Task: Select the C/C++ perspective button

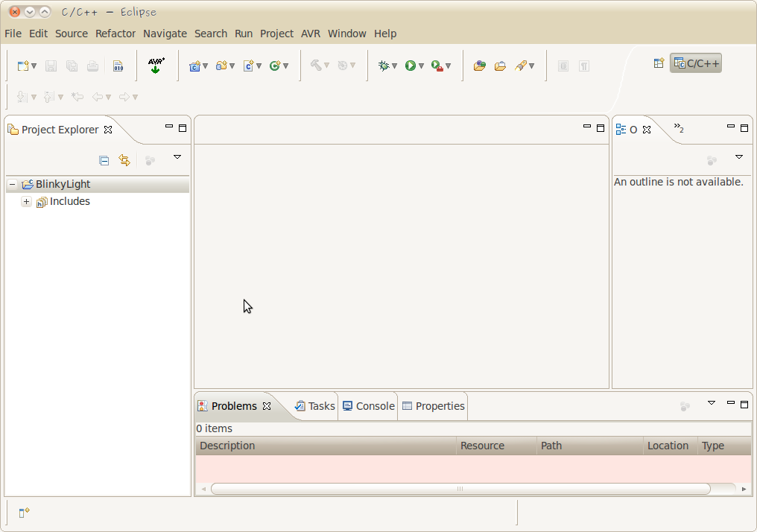Action: pos(696,63)
